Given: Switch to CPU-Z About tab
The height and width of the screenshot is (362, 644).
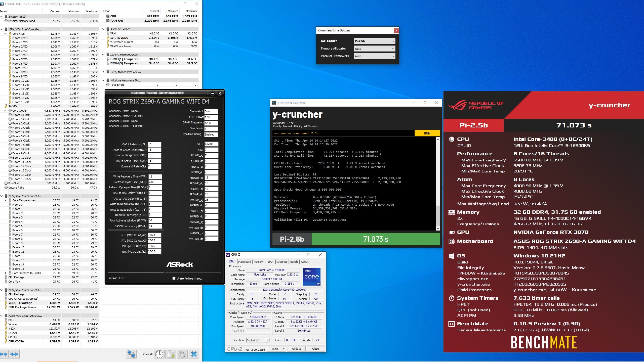Looking at the screenshot, I should pos(305,262).
